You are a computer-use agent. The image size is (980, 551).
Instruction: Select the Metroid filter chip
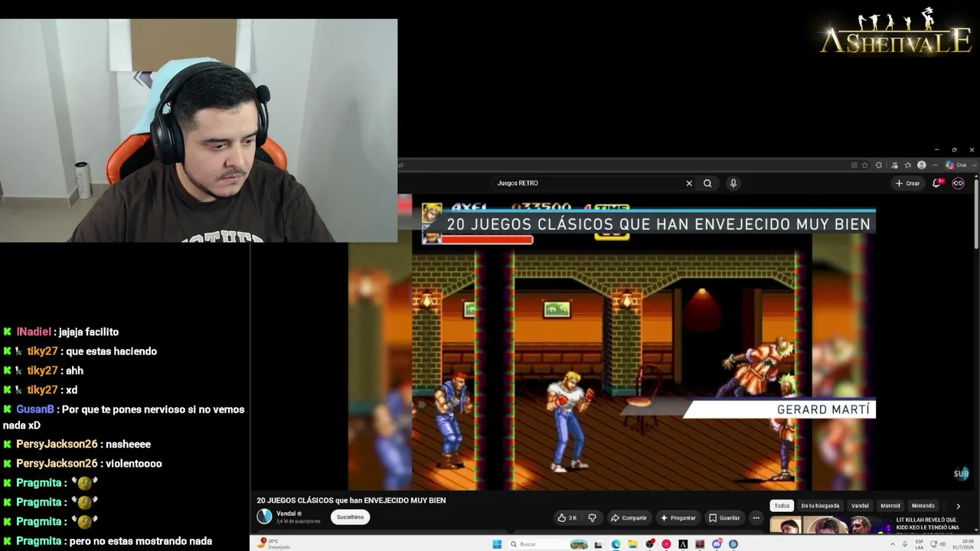[890, 506]
